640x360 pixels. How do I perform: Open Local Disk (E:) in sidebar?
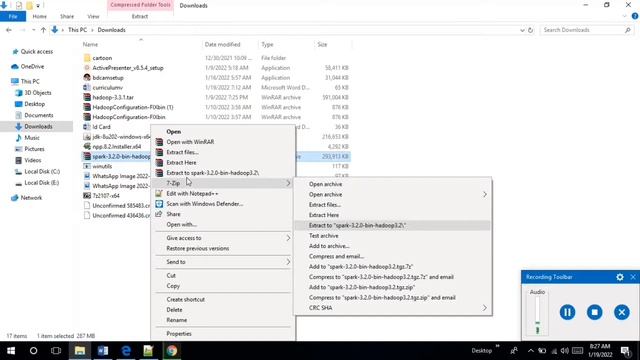pyautogui.click(x=42, y=183)
